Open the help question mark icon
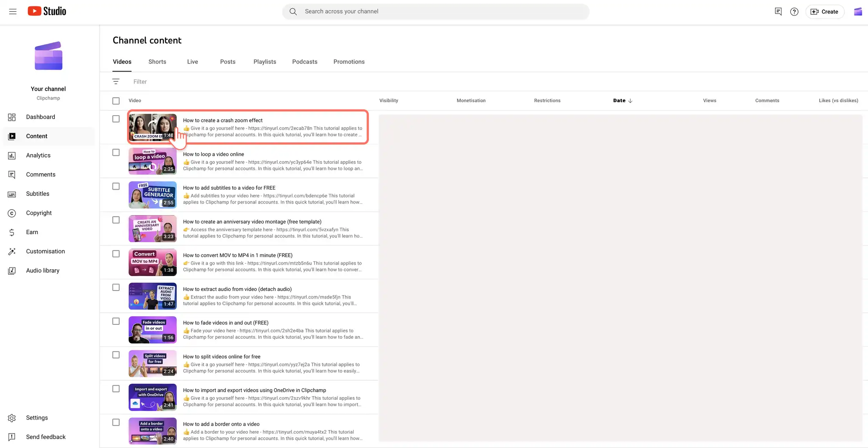The width and height of the screenshot is (868, 448). 794,12
